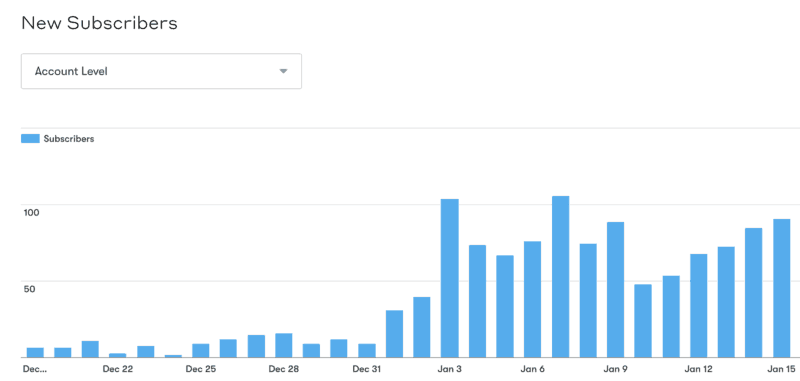Viewport: 800px width, 381px height.
Task: Select the Jan 6 bar in chart
Action: click(x=533, y=299)
